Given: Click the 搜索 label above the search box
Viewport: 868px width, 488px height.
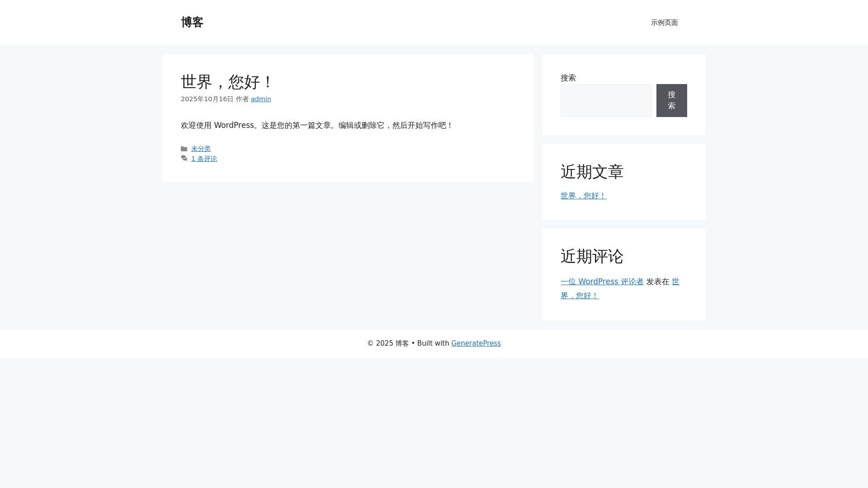Looking at the screenshot, I should [568, 78].
